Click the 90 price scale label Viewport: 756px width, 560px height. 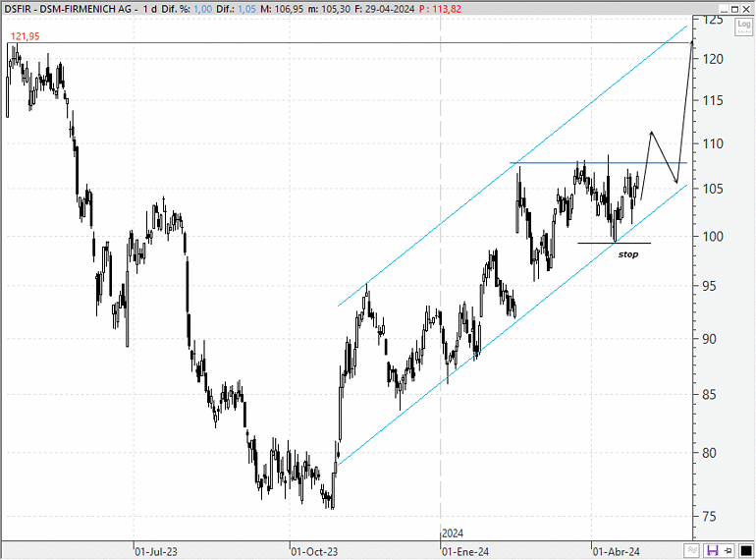(709, 339)
